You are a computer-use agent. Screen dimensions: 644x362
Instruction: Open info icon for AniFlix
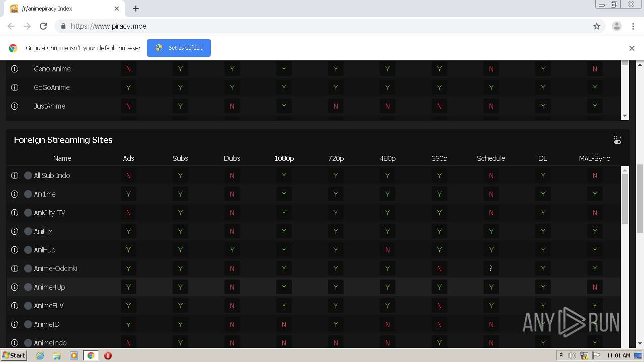pyautogui.click(x=15, y=231)
